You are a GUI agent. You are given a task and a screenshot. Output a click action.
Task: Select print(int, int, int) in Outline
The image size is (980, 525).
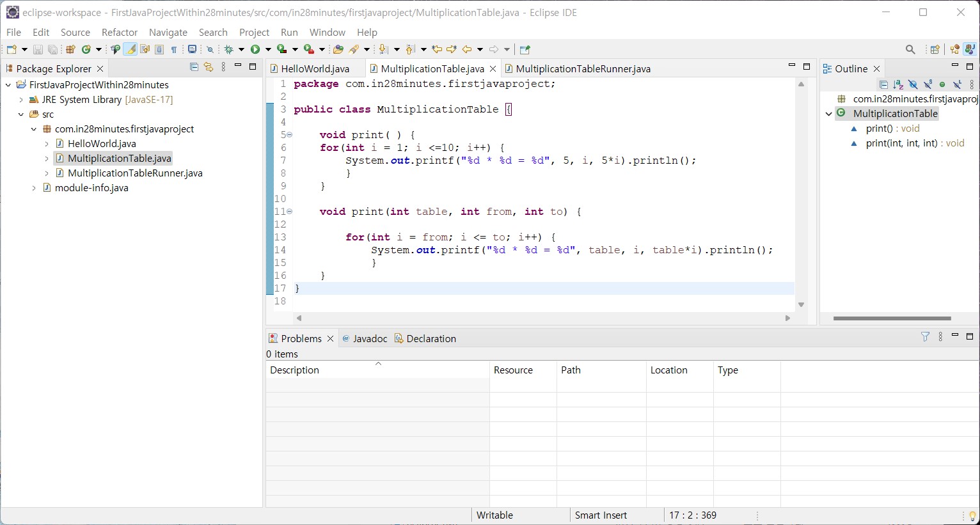[915, 143]
